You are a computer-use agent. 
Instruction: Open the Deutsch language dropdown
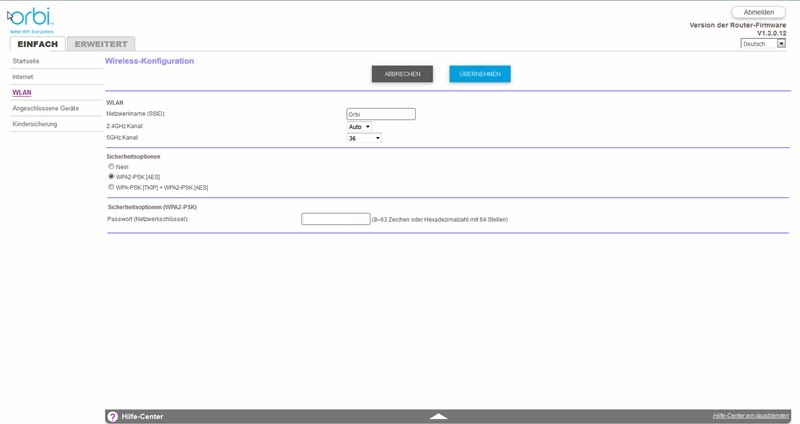pos(763,44)
